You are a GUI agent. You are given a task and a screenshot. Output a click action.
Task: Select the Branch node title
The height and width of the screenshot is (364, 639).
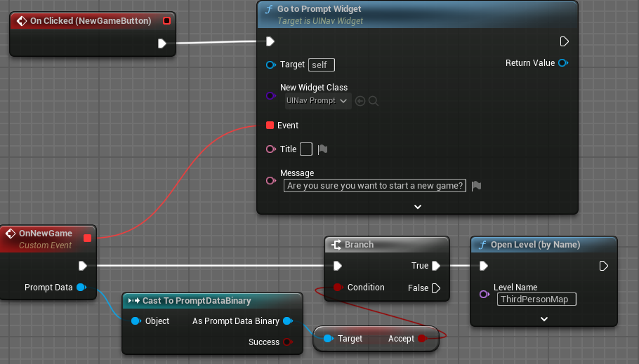(359, 244)
